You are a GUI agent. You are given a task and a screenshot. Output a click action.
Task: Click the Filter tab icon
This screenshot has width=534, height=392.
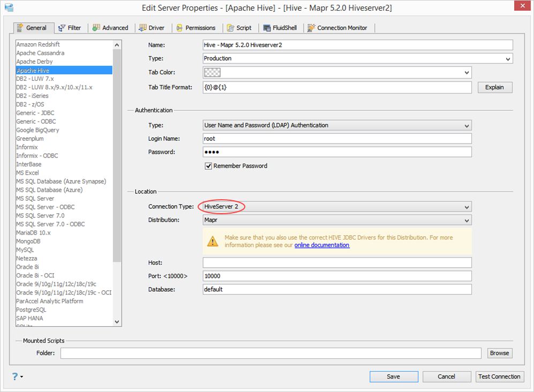pos(62,28)
